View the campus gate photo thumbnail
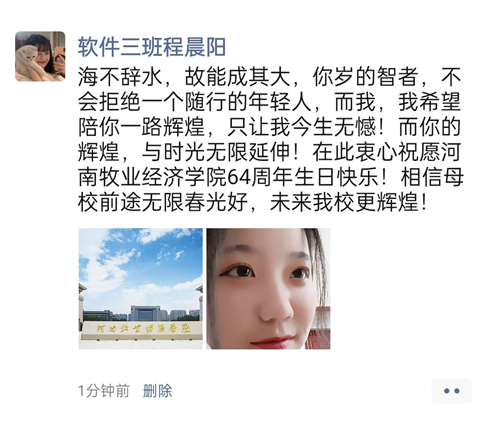This screenshot has width=500, height=422. pyautogui.click(x=141, y=289)
